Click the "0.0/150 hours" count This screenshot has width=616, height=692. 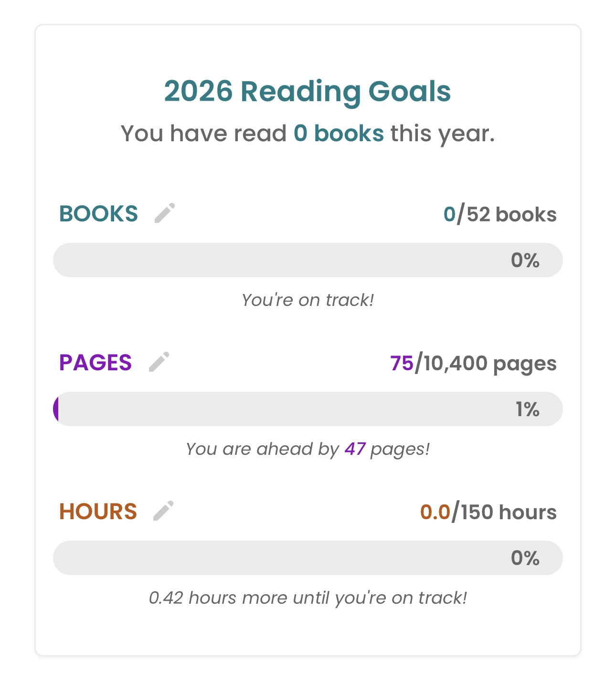tap(488, 512)
